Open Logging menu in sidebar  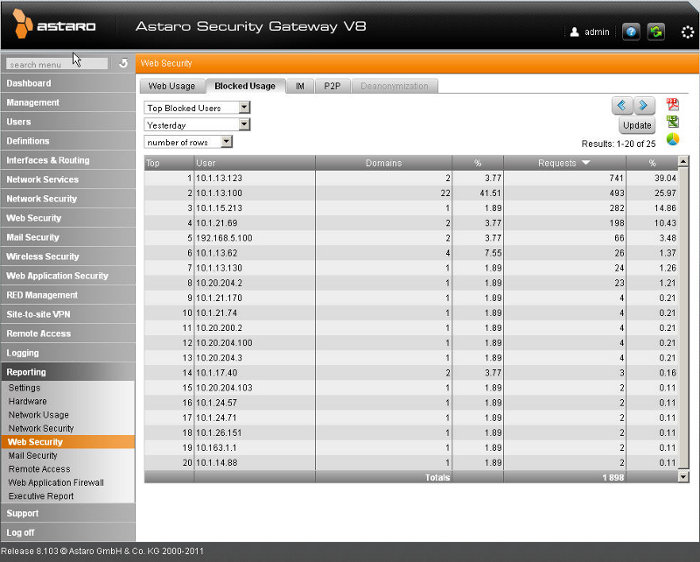click(68, 353)
